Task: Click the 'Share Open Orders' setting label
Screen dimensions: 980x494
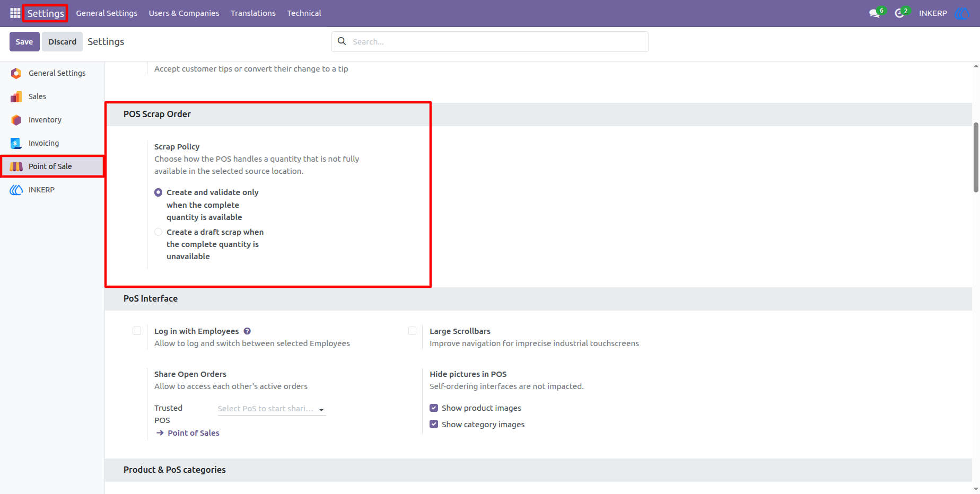Action: 190,374
